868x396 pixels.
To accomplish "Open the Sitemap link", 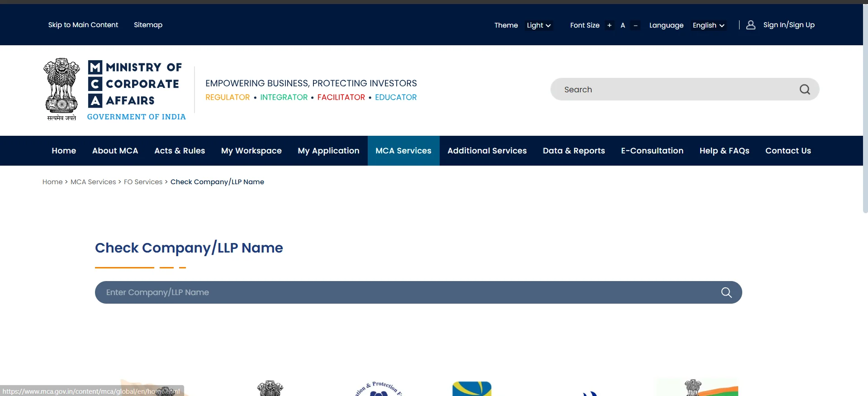I will tap(148, 25).
